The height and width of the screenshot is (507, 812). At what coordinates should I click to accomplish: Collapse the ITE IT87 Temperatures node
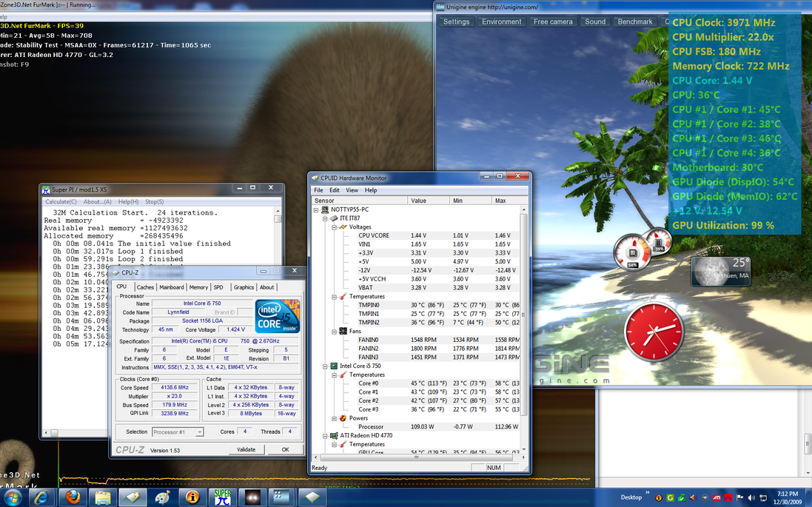pyautogui.click(x=334, y=297)
